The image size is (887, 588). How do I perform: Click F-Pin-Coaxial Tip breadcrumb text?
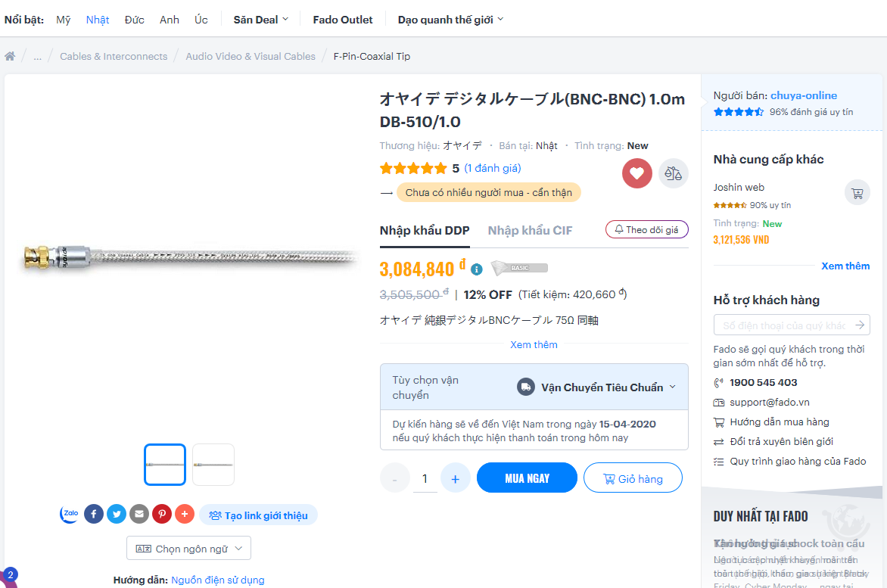[x=372, y=57]
